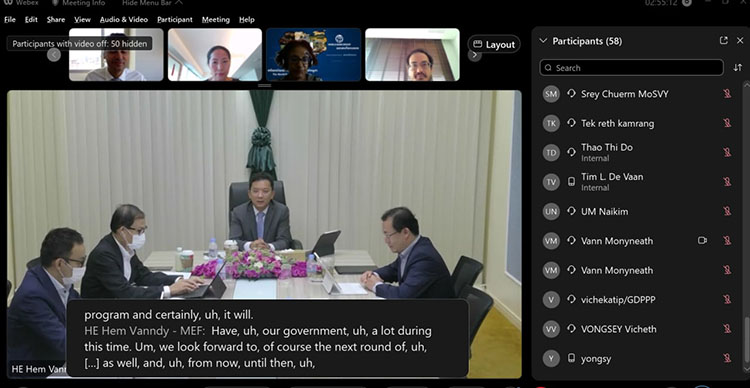Screen dimensions: 750x388
Task: Select participant name Tim L. De Vaan
Action: [x=612, y=177]
